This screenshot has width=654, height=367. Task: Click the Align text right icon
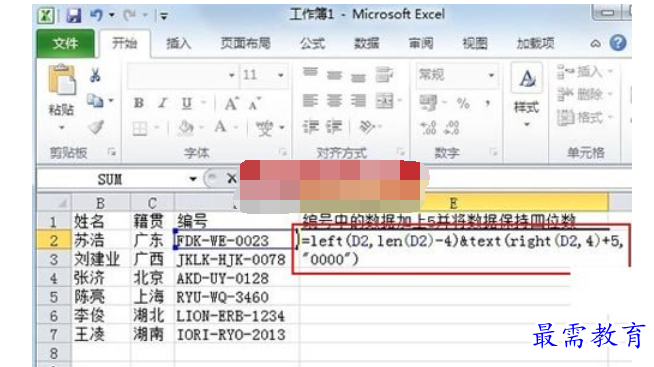[358, 101]
